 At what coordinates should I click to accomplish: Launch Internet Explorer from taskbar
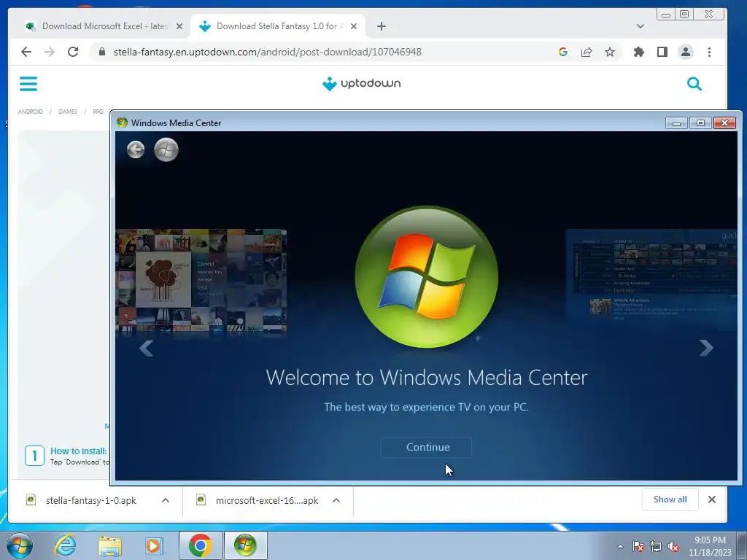pyautogui.click(x=65, y=545)
